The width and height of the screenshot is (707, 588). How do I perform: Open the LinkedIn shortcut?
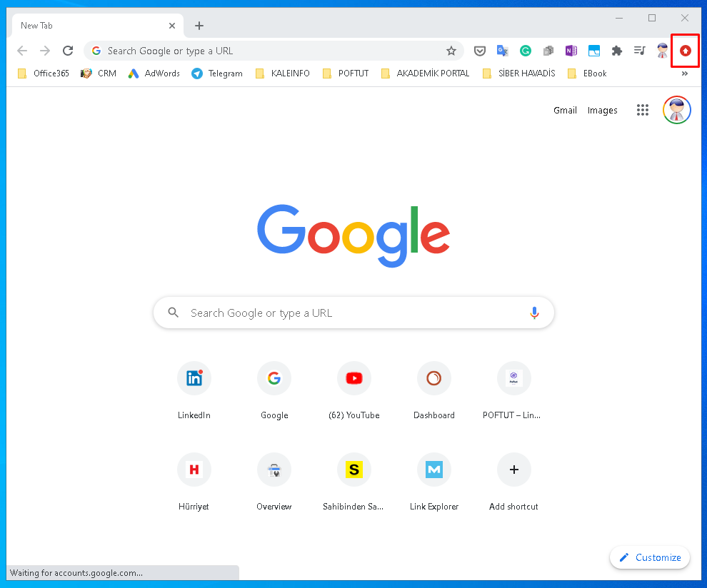click(x=194, y=390)
